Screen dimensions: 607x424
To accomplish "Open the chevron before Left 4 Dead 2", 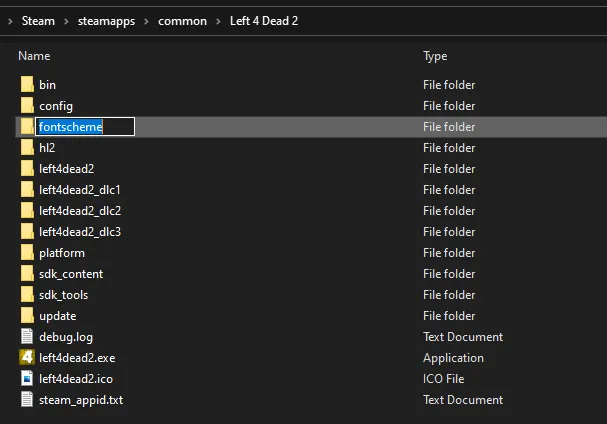I will pos(219,20).
